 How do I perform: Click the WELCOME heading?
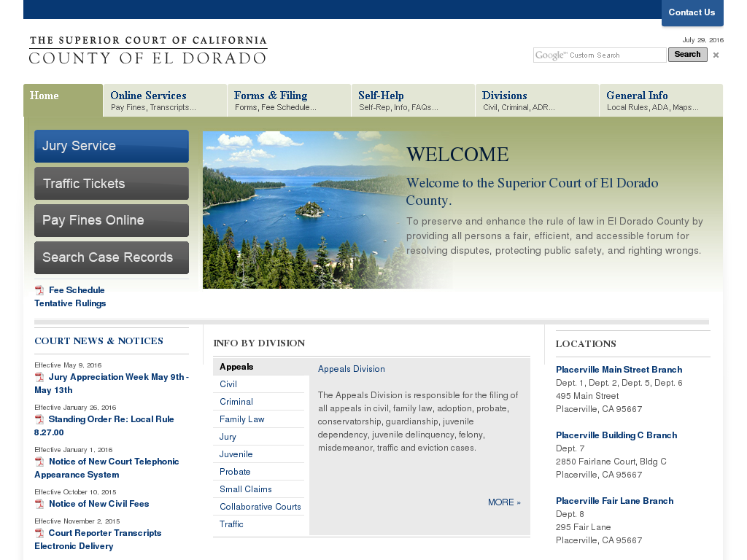pyautogui.click(x=457, y=155)
